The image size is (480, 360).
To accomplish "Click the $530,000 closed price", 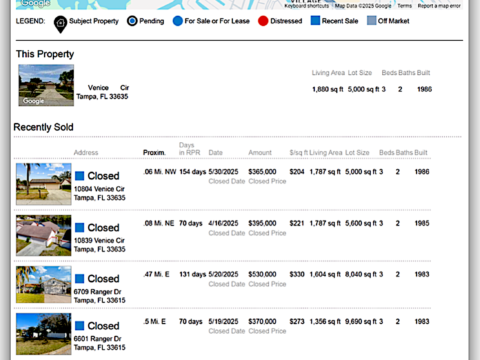I will [x=262, y=274].
